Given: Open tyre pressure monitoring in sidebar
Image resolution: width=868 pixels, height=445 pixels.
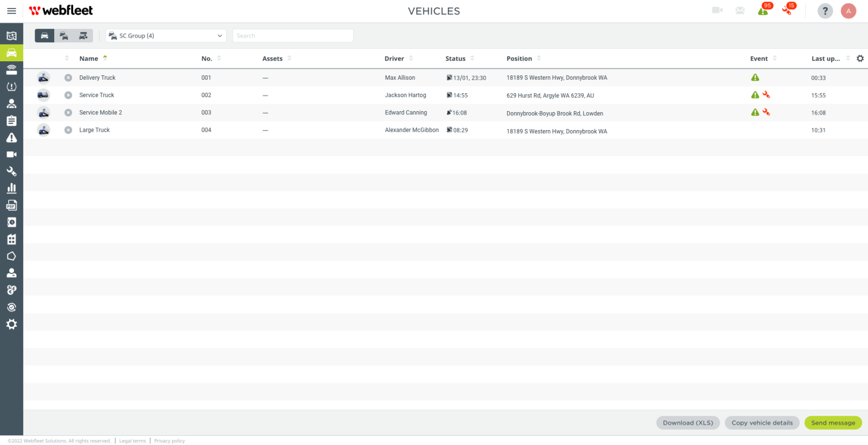Looking at the screenshot, I should point(11,87).
